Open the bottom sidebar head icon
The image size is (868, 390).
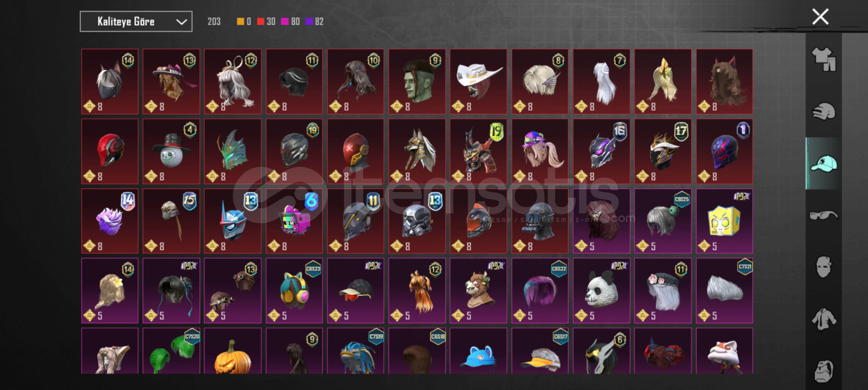click(824, 371)
